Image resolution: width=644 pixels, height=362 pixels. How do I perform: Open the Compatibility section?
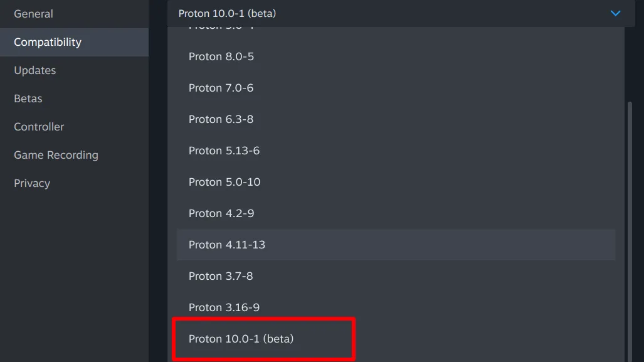point(47,42)
